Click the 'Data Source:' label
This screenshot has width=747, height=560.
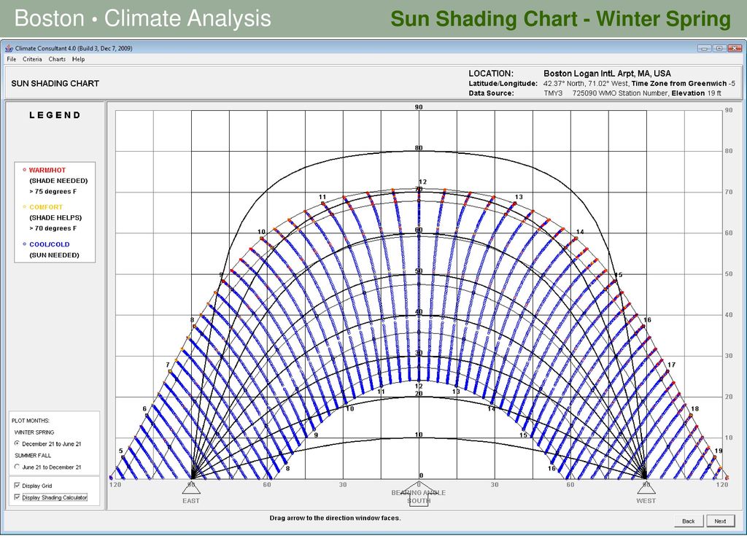pos(491,93)
